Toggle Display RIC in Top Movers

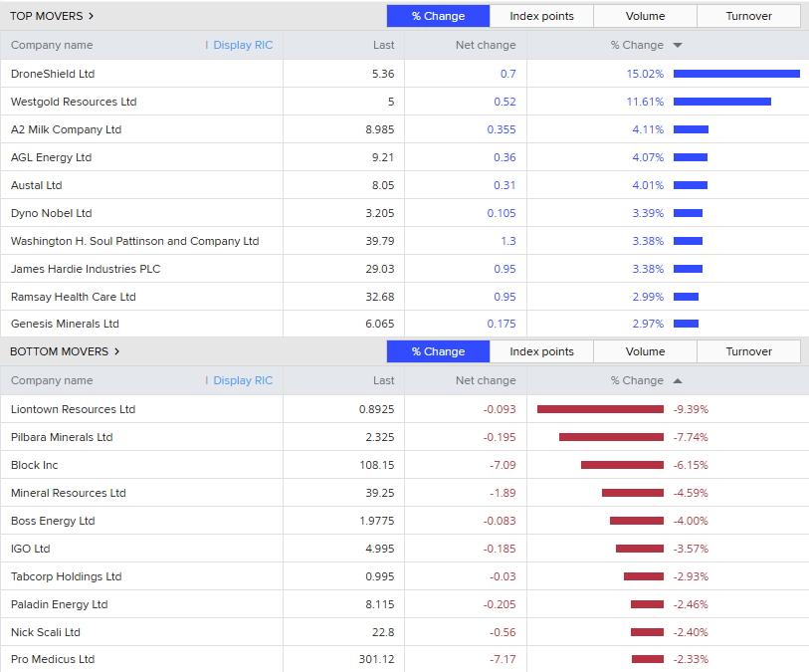coord(242,45)
